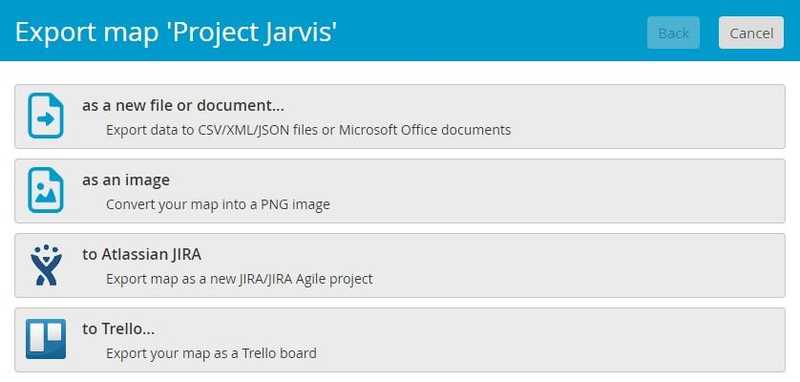Choose the 'to Trello...' heading
The height and width of the screenshot is (382, 800).
point(118,329)
